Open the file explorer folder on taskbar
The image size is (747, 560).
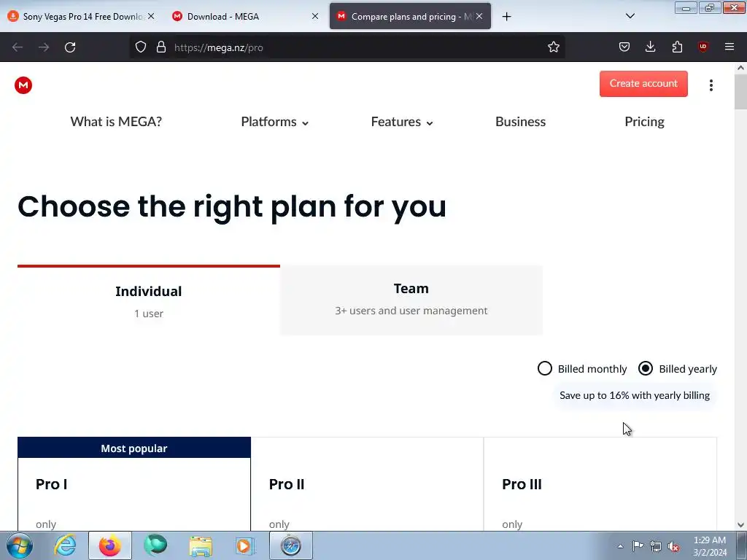(201, 546)
